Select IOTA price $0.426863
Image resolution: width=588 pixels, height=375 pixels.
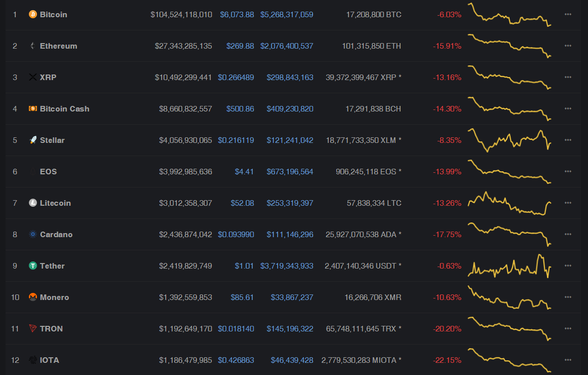(x=236, y=360)
